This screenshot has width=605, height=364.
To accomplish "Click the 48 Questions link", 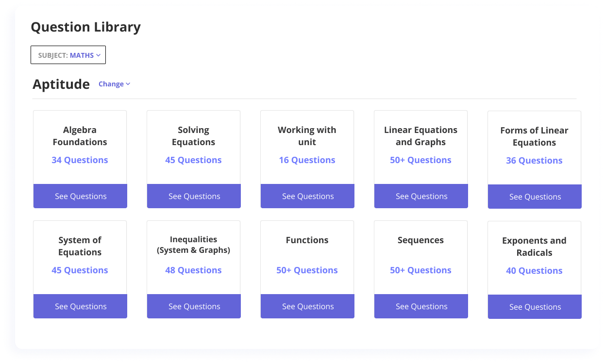I will pos(193,270).
